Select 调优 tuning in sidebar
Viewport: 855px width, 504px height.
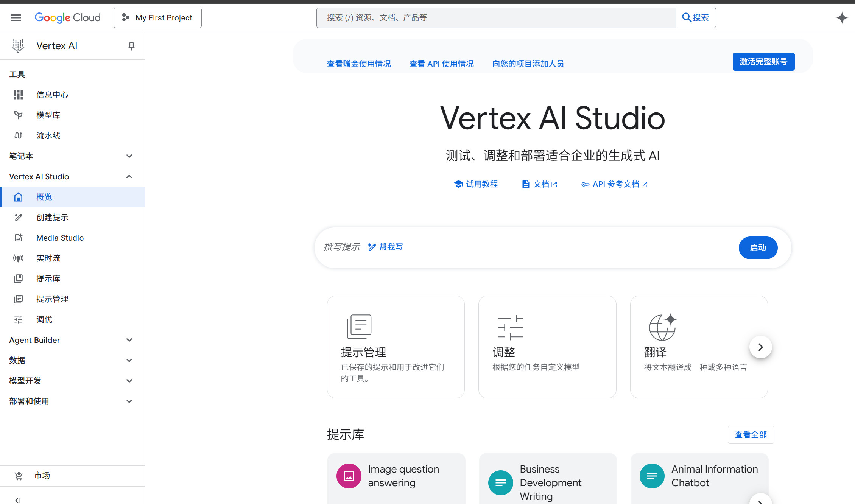coord(44,319)
